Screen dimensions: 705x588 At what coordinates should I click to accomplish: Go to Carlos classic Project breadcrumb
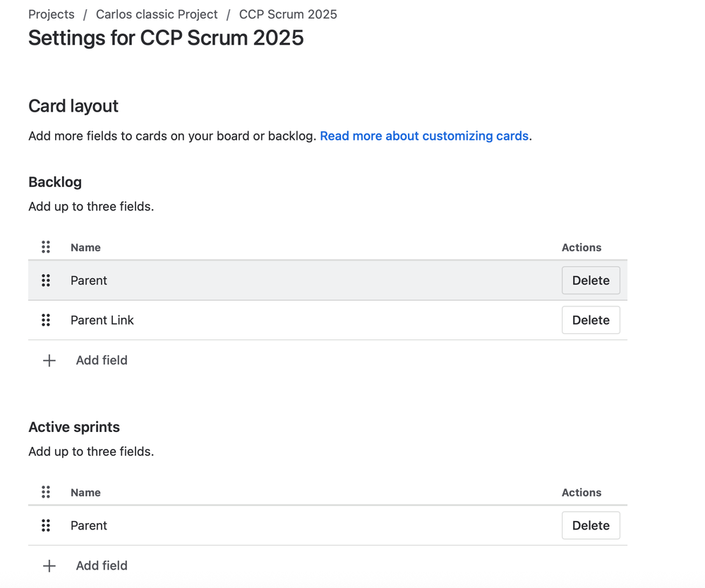pos(157,14)
